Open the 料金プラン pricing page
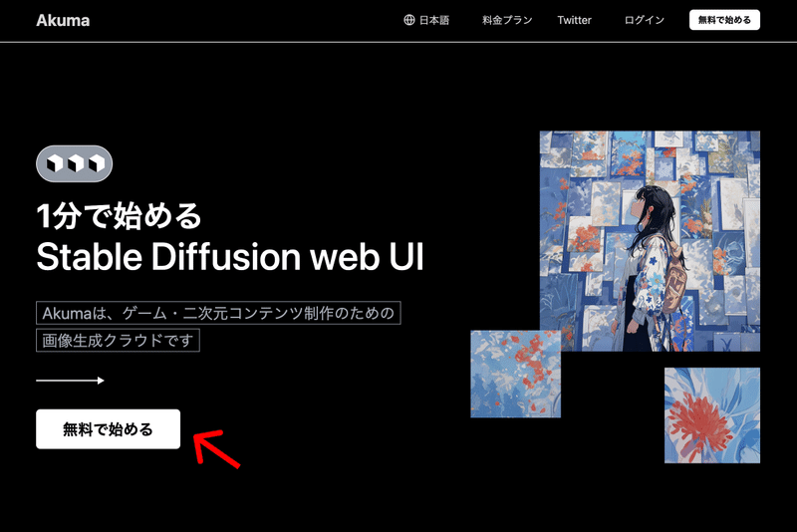The width and height of the screenshot is (797, 532). point(507,20)
